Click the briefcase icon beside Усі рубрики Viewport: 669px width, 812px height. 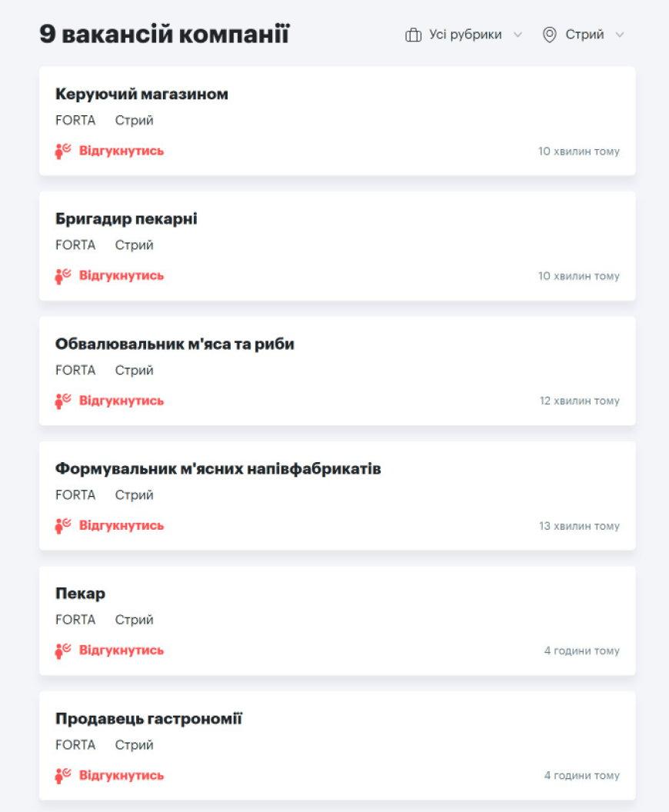click(x=414, y=35)
